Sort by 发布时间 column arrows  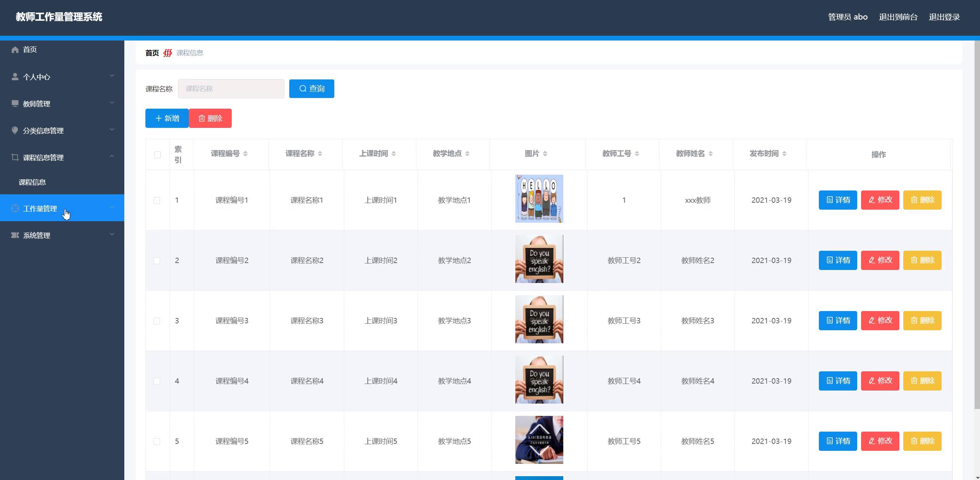point(784,154)
